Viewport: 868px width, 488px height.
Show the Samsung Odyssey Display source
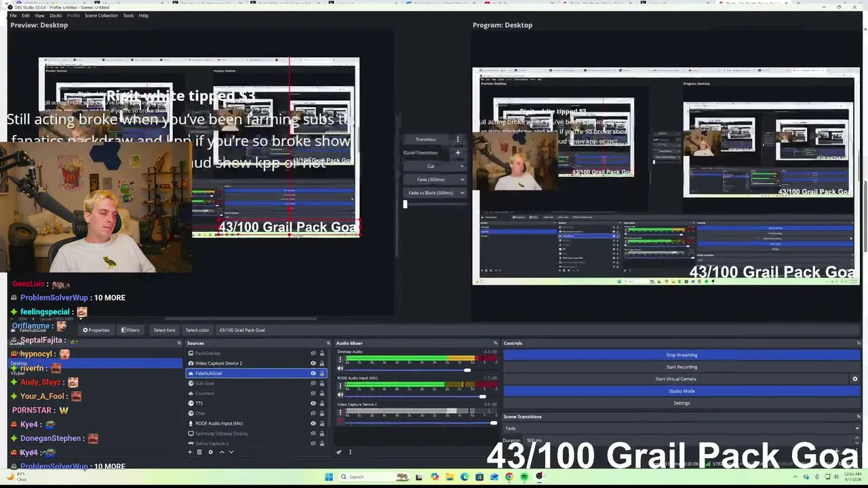313,433
